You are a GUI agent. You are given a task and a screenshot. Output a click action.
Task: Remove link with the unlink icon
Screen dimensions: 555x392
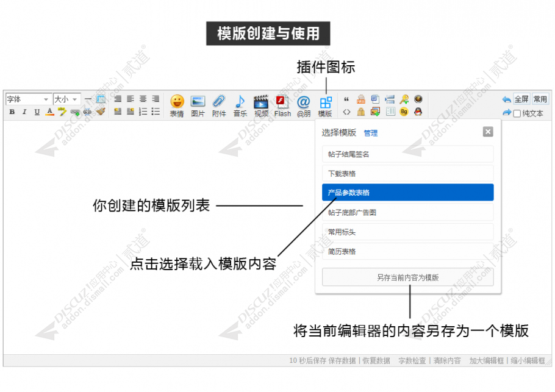point(87,112)
